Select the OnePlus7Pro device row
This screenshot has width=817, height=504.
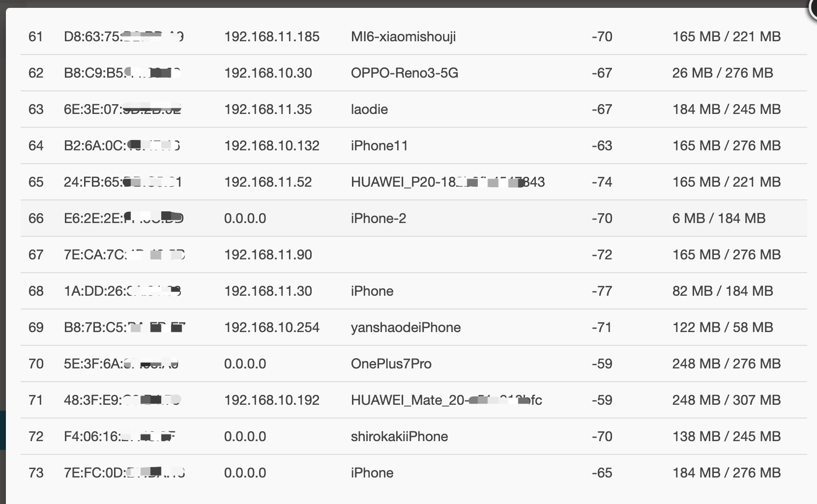391,364
